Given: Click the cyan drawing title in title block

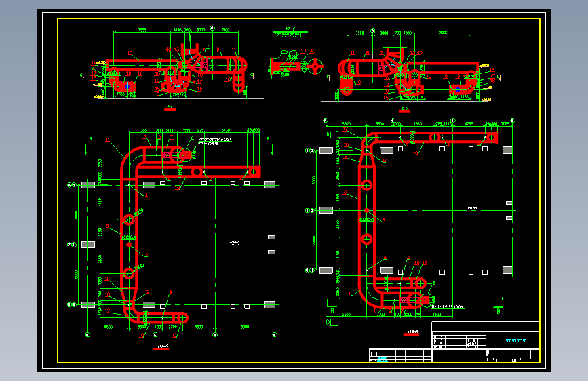Looking at the screenshot, I should 516,340.
